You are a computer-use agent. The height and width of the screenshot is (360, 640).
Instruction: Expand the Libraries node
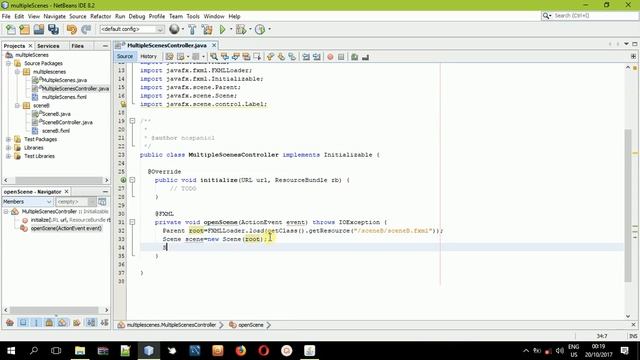pos(8,148)
